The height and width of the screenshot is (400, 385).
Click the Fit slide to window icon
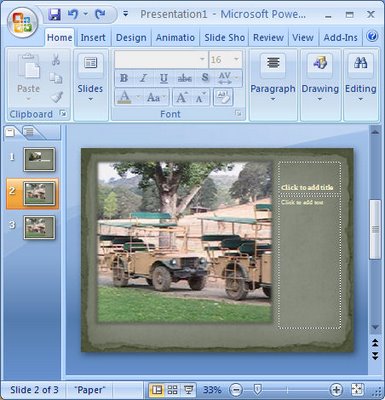coord(358,389)
